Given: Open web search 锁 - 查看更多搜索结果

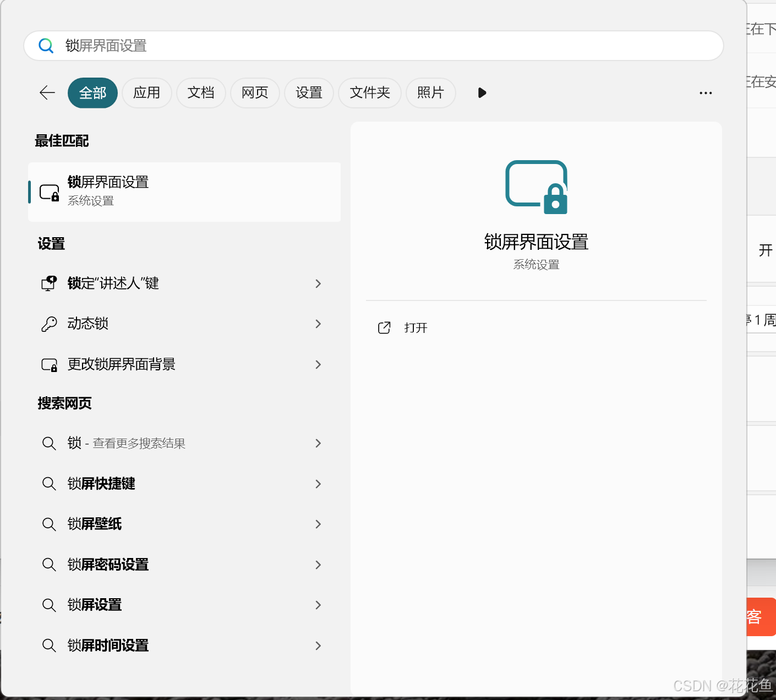Looking at the screenshot, I should [184, 443].
